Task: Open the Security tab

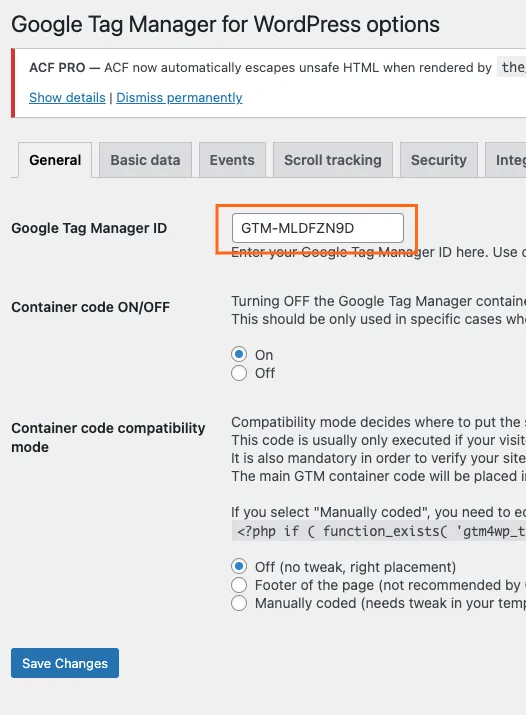Action: tap(439, 160)
